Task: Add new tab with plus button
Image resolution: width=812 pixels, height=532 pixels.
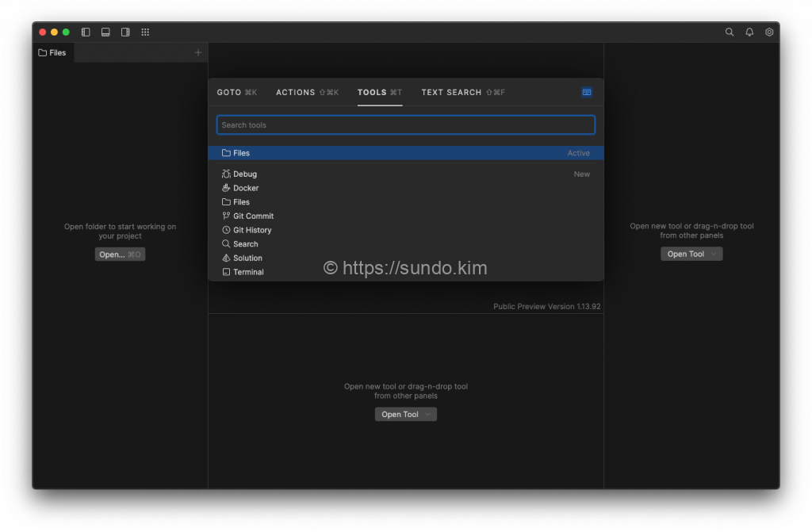Action: (x=198, y=53)
